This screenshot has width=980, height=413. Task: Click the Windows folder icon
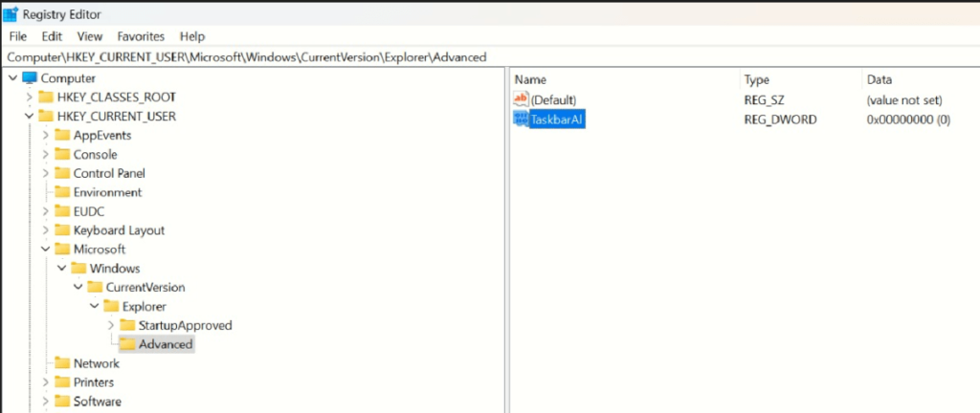point(78,269)
